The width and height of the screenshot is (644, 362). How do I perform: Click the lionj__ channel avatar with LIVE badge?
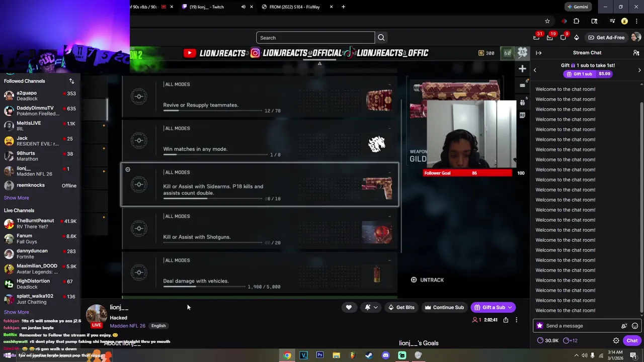tap(96, 315)
